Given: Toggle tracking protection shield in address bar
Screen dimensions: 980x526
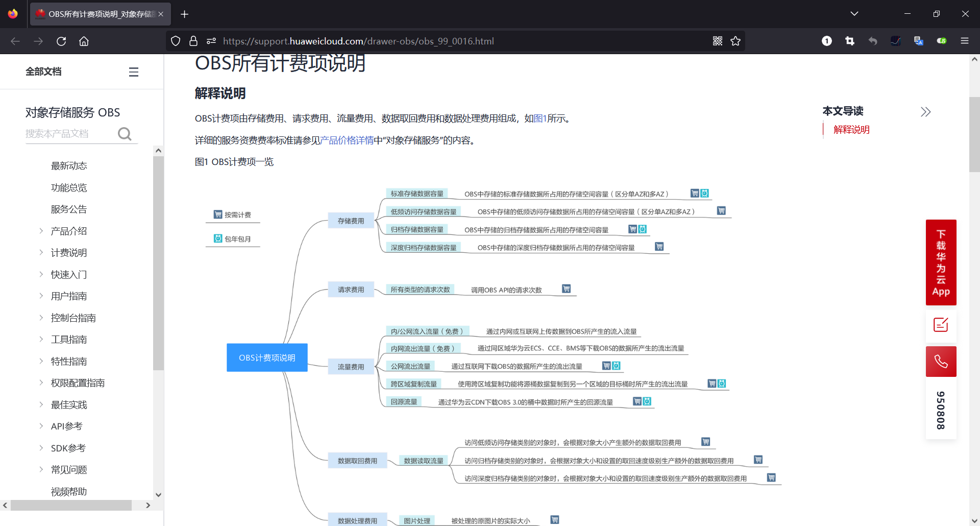Looking at the screenshot, I should tap(175, 41).
